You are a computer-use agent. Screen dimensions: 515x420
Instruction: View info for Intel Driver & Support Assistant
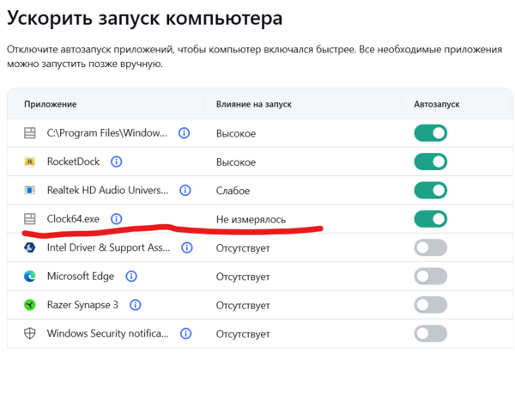pyautogui.click(x=187, y=247)
